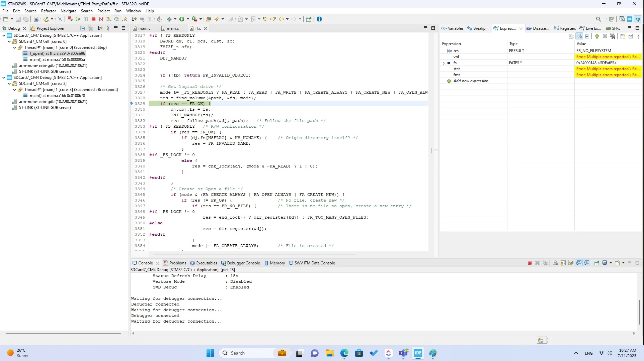Viewport: 644px width, 361px height.
Task: Open the Navigate menu
Action: click(68, 11)
